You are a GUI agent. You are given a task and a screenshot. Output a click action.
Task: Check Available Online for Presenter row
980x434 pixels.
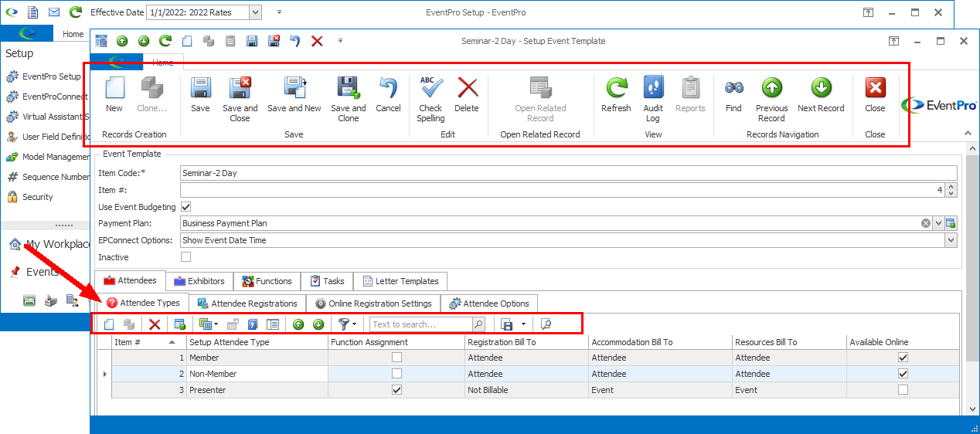tap(903, 390)
